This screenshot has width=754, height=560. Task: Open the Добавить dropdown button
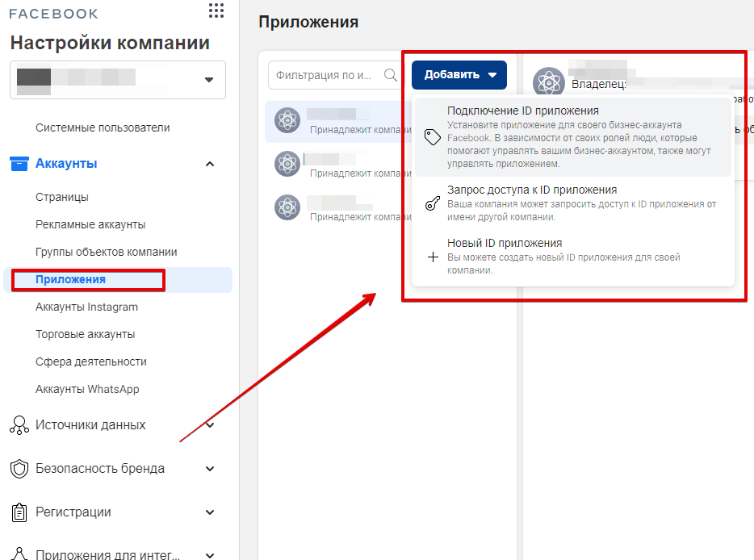459,75
